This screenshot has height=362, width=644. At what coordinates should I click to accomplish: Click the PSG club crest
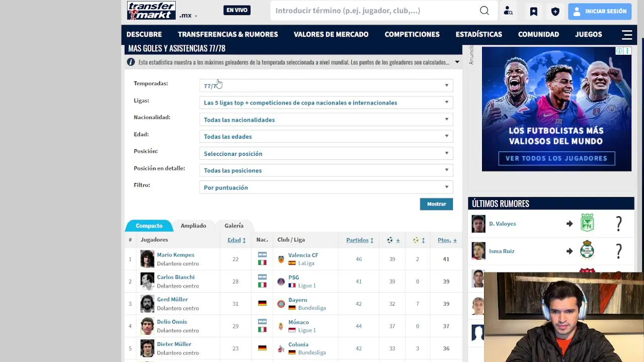point(281,282)
